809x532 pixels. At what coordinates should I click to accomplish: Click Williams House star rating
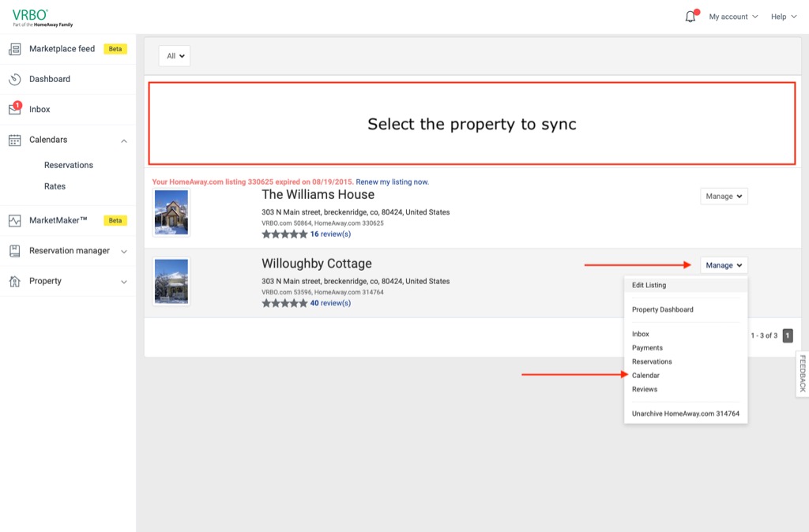click(x=284, y=234)
